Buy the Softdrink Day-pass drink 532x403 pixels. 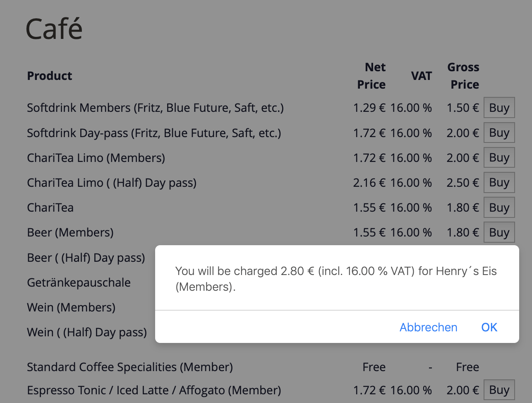(x=499, y=133)
